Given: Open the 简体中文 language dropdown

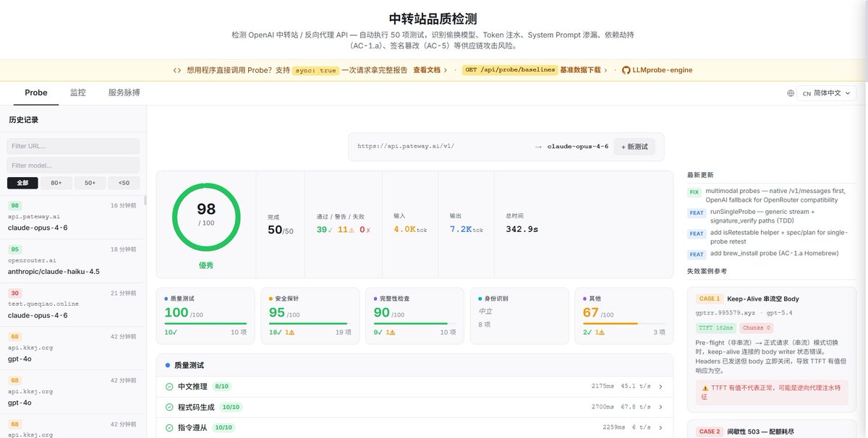Looking at the screenshot, I should click(x=827, y=93).
